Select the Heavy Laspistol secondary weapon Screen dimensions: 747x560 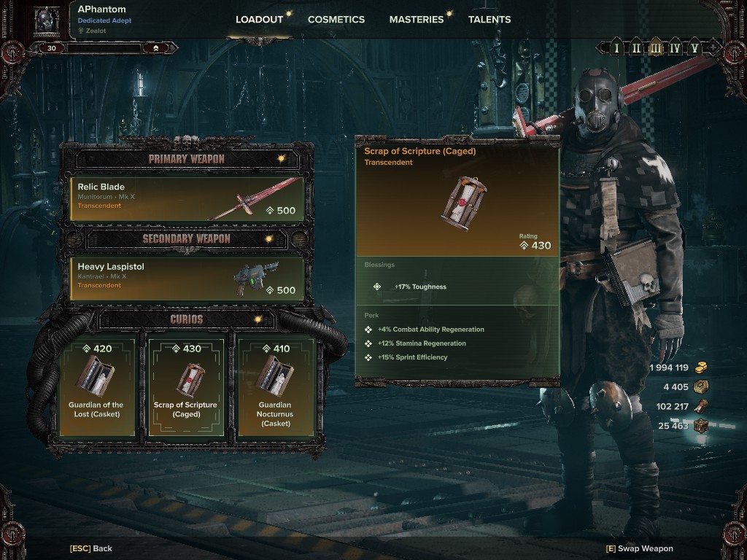tap(187, 279)
